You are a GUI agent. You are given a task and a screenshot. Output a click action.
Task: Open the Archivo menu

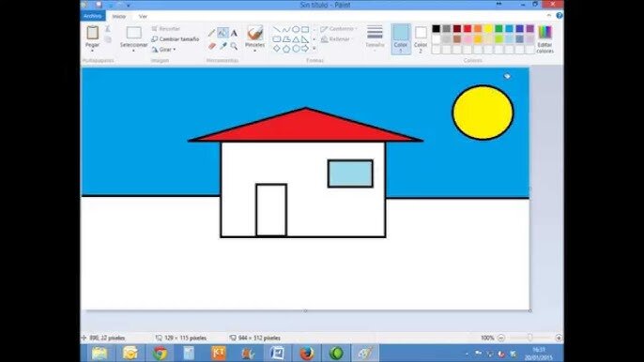pos(92,16)
